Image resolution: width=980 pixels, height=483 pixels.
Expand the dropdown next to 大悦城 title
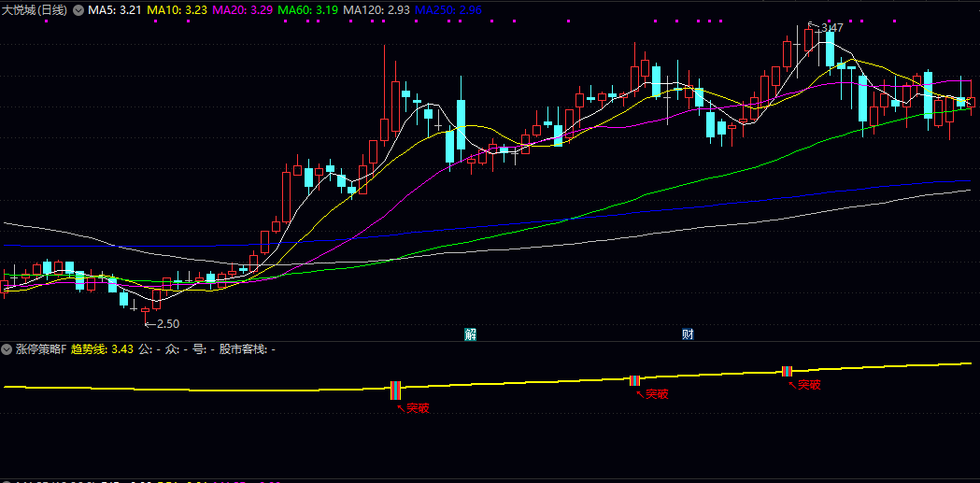coord(77,9)
